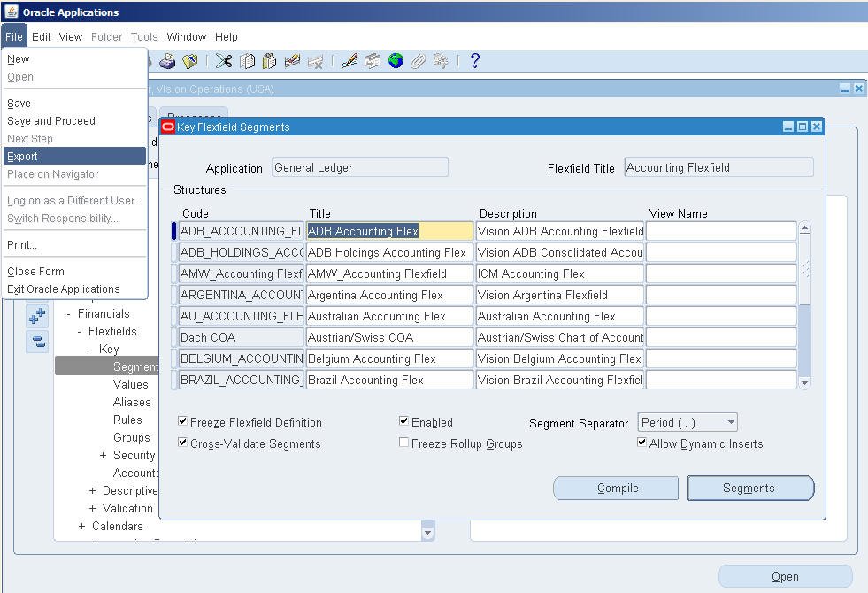Click Oracle logo icon in Key Flexfield Segments title
The width and height of the screenshot is (868, 593).
click(168, 127)
